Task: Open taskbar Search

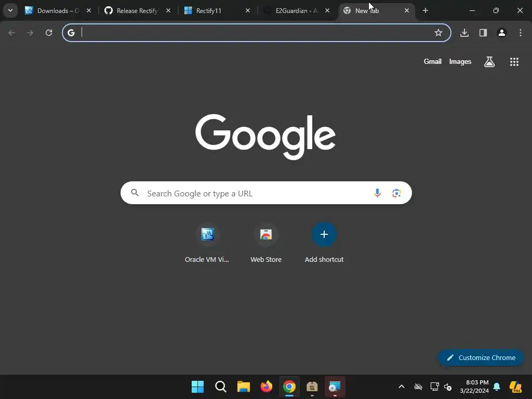Action: point(220,387)
